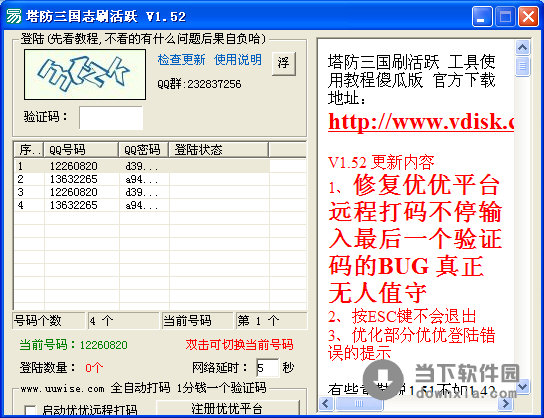
Task: Minimize the 塔防三国志刷活跃 window
Action: tap(482, 16)
